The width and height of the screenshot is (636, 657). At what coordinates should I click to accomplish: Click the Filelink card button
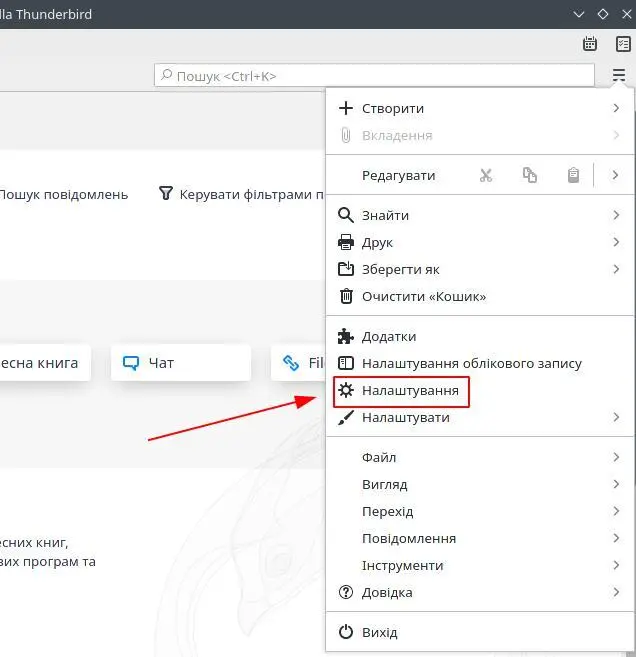(298, 363)
